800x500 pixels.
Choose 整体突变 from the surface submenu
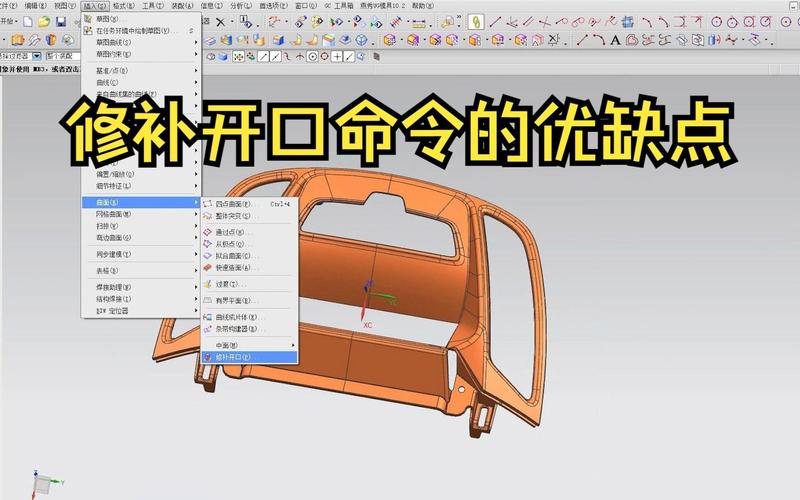coord(249,216)
